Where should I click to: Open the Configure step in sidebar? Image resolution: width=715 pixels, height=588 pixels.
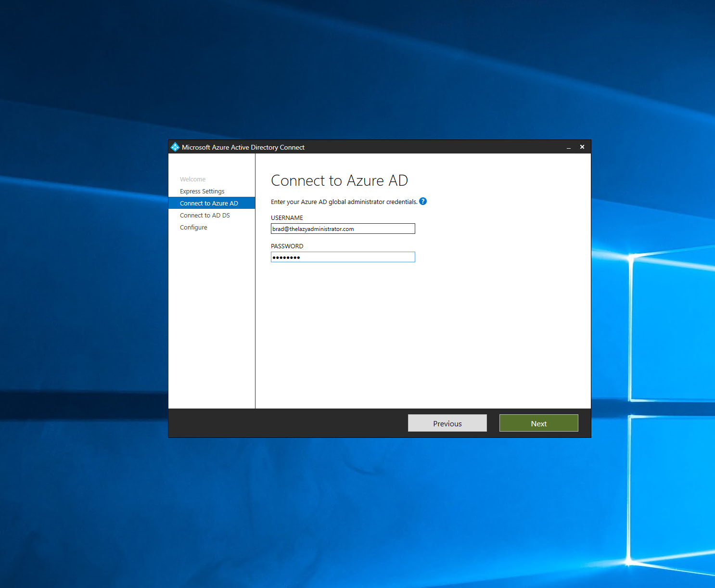[193, 228]
